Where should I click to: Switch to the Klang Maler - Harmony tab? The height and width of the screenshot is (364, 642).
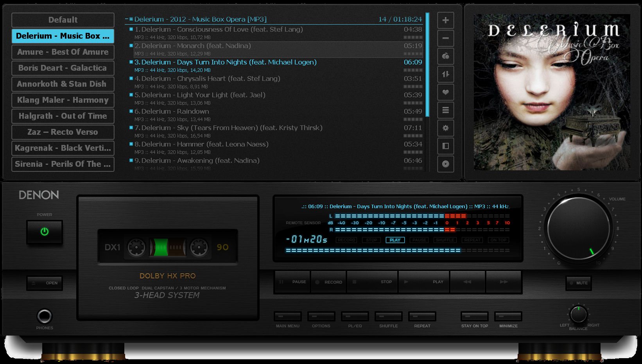[63, 100]
